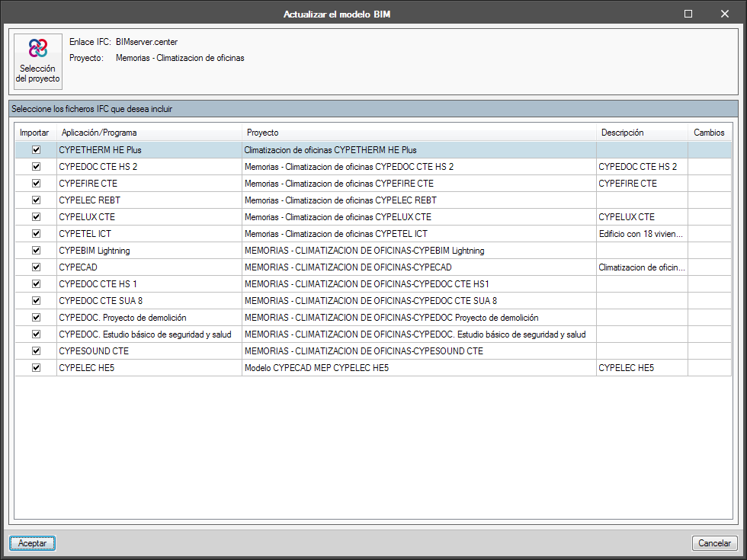Select 'Climatizacion de oficinas CYPETHERM HE Plus' project cell
The image size is (747, 560).
point(419,150)
